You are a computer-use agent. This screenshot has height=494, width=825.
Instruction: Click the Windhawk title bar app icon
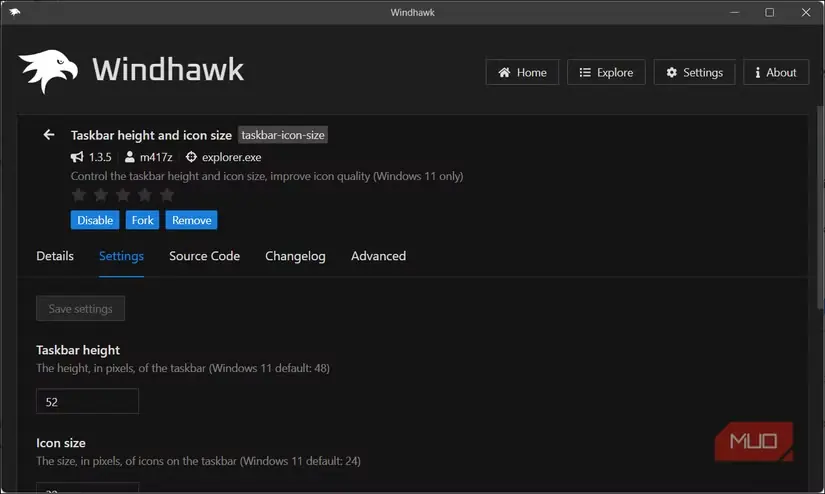point(15,12)
